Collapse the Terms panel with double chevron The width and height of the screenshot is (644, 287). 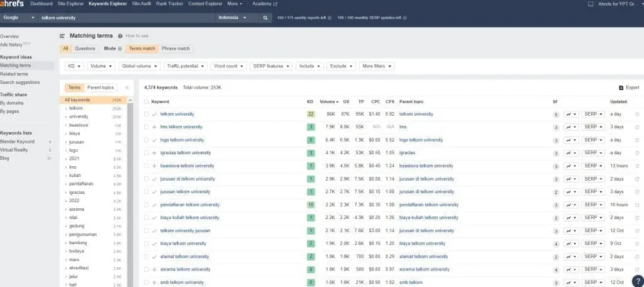click(126, 87)
